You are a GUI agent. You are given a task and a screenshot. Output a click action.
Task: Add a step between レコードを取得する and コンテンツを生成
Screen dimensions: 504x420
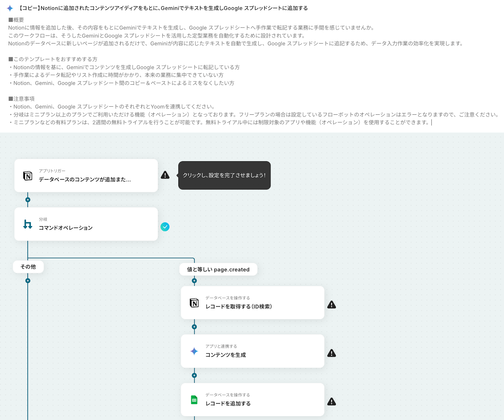tap(194, 327)
